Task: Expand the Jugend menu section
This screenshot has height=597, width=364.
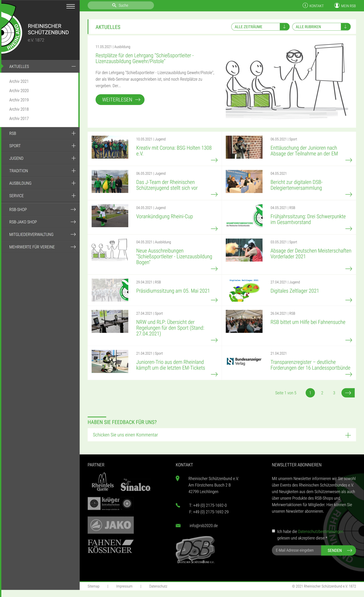Action: click(x=74, y=158)
